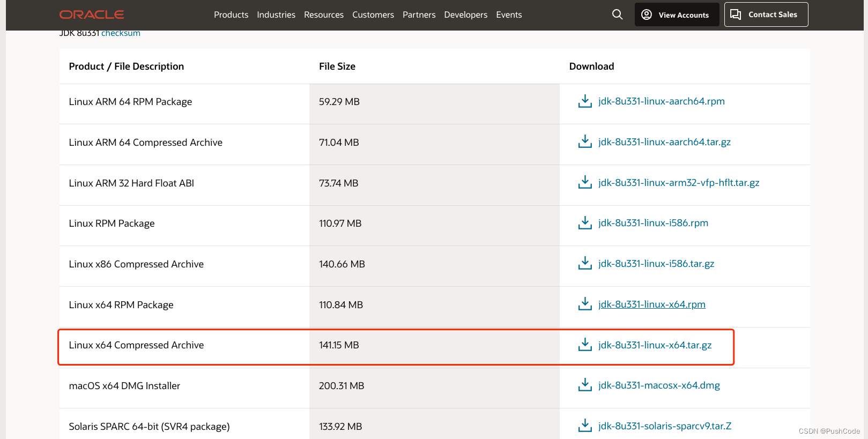
Task: Select 'Linux ARM 32 Hard Float ABI' text
Action: pos(131,183)
